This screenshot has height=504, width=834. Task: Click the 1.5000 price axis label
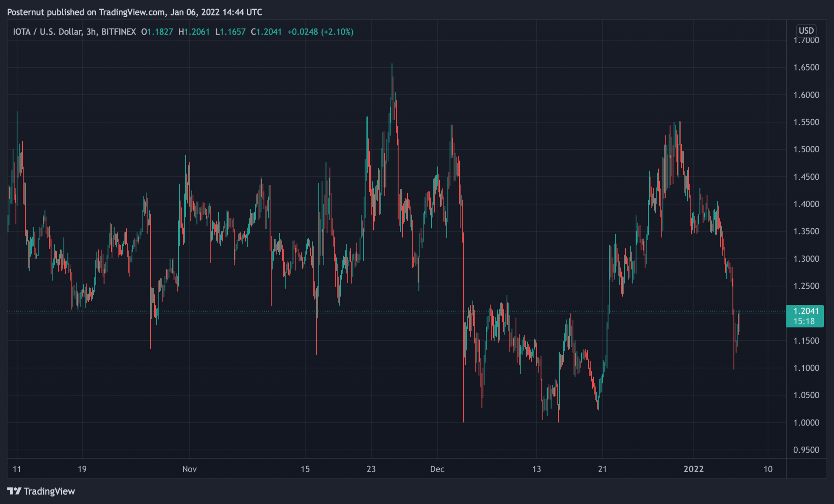(806, 149)
